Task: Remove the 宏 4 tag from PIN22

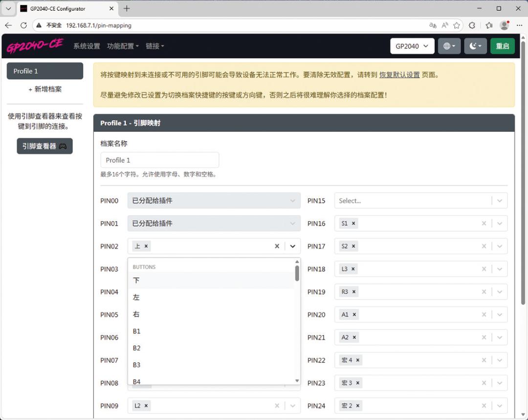Action: point(357,360)
